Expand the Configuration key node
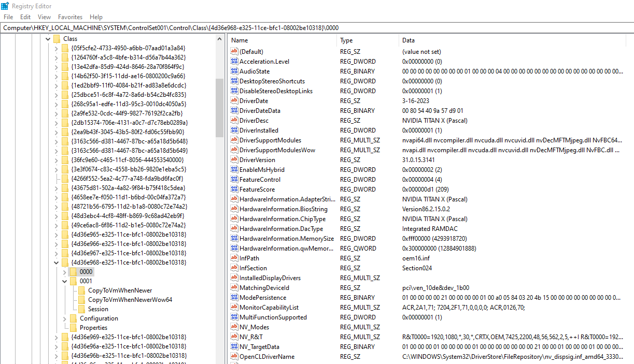The image size is (634, 364). click(65, 318)
